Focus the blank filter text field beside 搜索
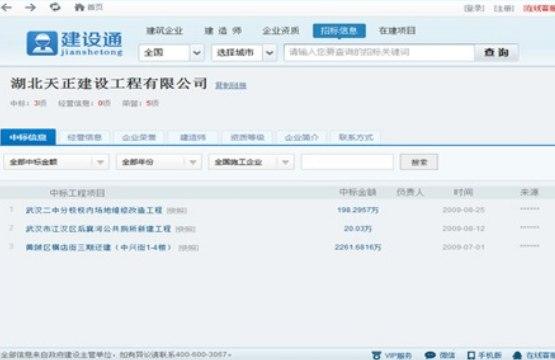 coord(347,162)
